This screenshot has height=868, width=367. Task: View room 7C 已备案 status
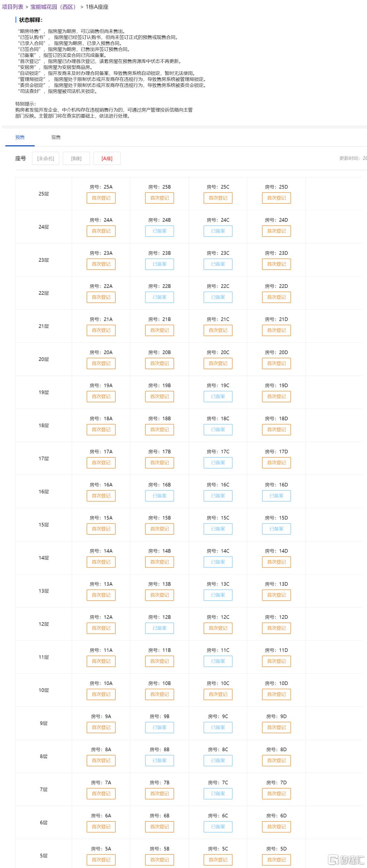pyautogui.click(x=218, y=794)
